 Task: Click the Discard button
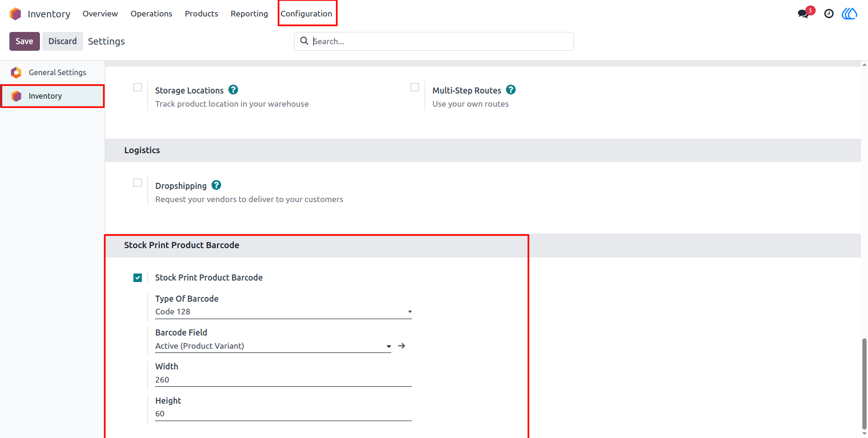pyautogui.click(x=62, y=41)
